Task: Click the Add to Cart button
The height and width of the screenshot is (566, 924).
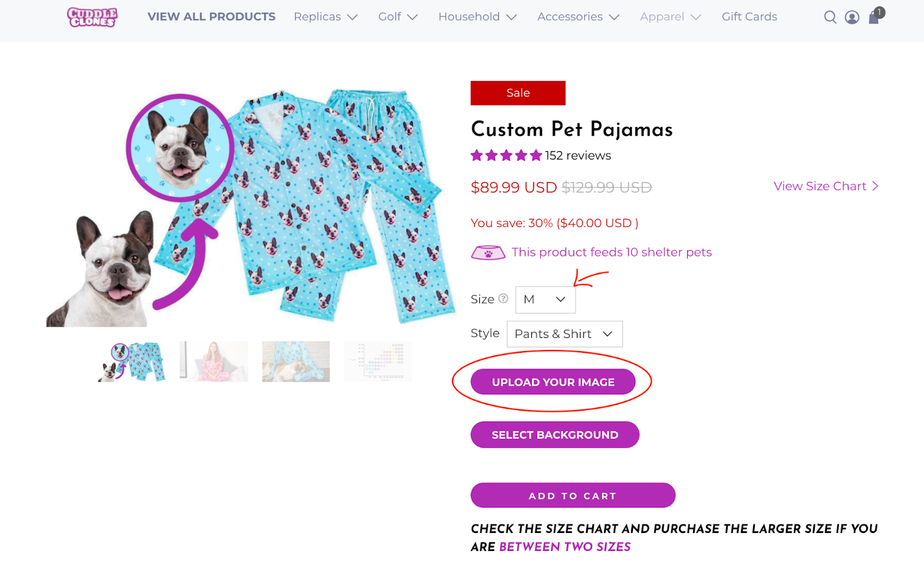Action: pos(572,496)
